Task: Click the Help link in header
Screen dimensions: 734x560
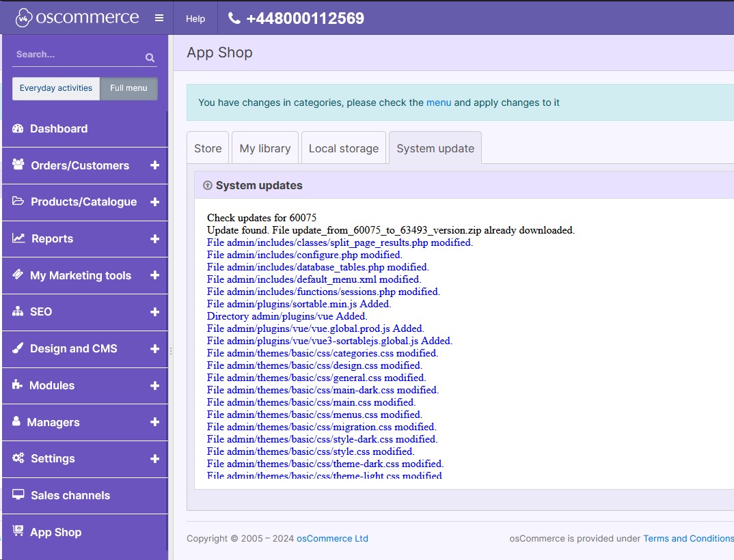Action: click(195, 18)
